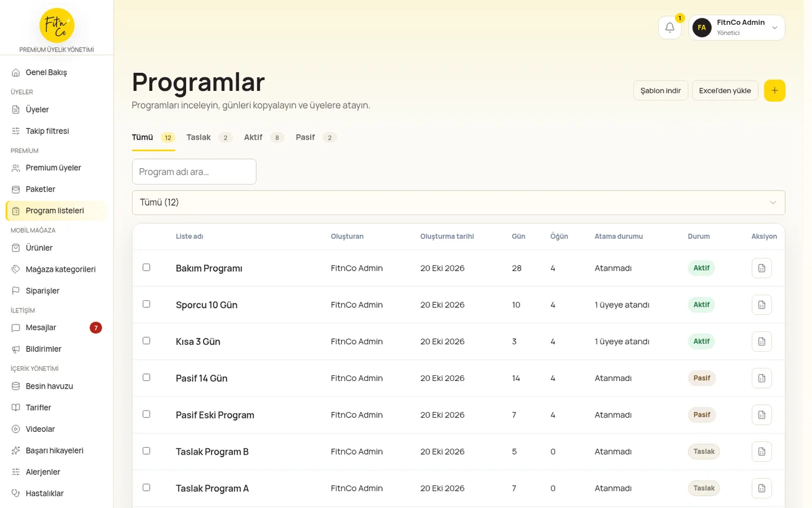
Task: Select the Tümü tab
Action: click(x=154, y=137)
